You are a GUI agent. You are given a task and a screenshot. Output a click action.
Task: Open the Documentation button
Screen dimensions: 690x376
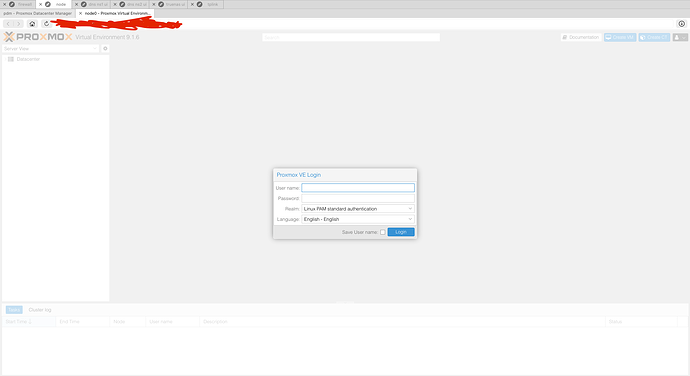pos(581,37)
